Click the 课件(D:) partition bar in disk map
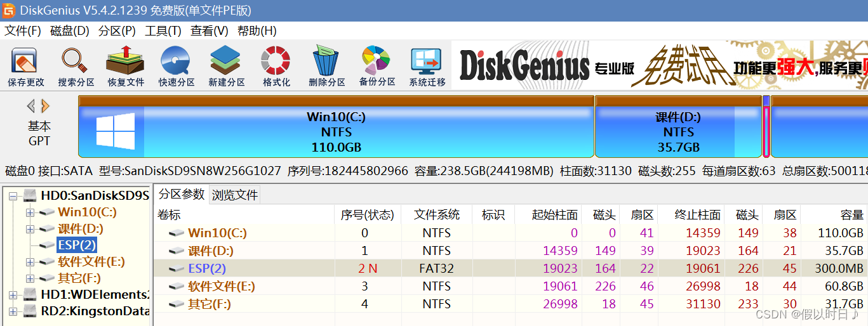Viewport: 868px width, 326px height. point(678,126)
